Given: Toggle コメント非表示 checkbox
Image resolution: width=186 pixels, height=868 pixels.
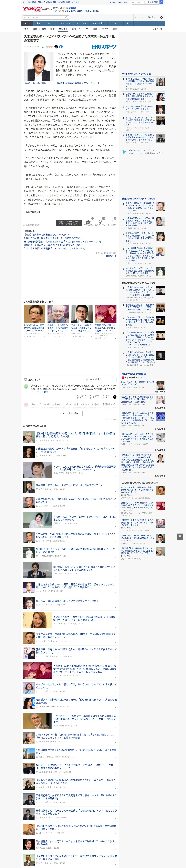Looking at the screenshot, I should point(102,420).
